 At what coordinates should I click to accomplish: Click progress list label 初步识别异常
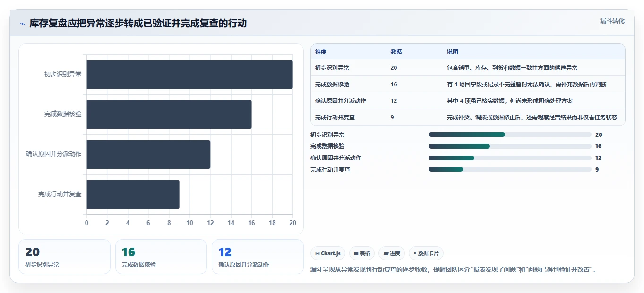[327, 134]
